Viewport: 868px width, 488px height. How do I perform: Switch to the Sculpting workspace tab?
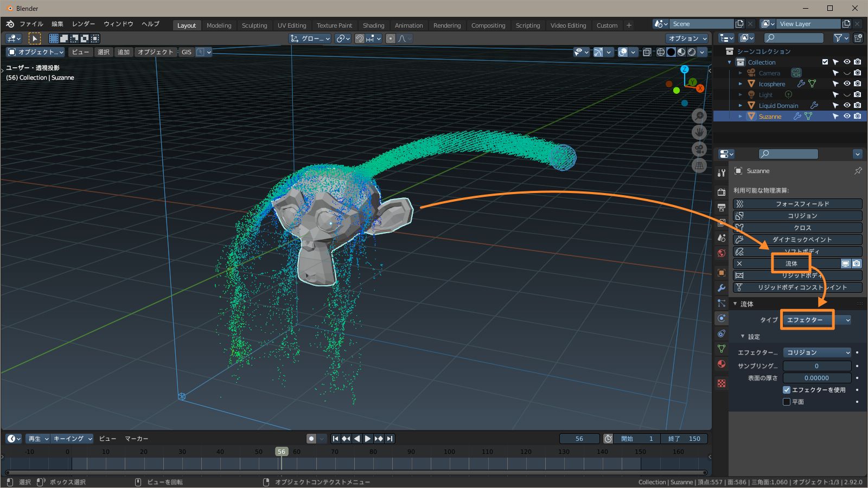pyautogui.click(x=254, y=25)
